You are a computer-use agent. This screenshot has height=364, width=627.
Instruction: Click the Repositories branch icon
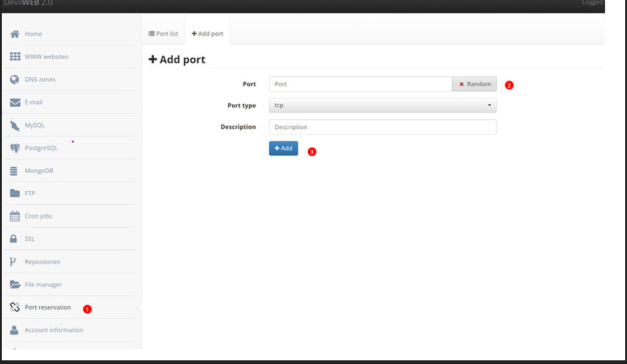coord(13,262)
